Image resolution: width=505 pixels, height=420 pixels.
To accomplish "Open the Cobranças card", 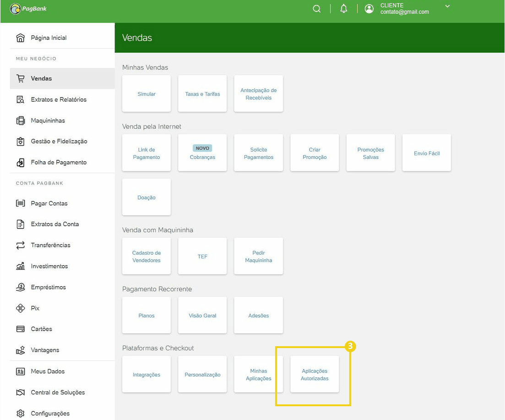I will coord(202,153).
